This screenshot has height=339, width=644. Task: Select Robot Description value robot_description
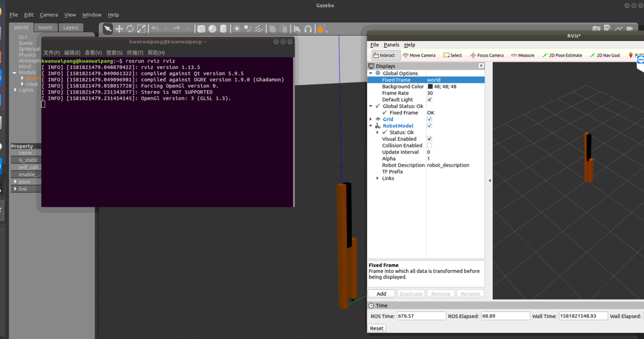448,165
